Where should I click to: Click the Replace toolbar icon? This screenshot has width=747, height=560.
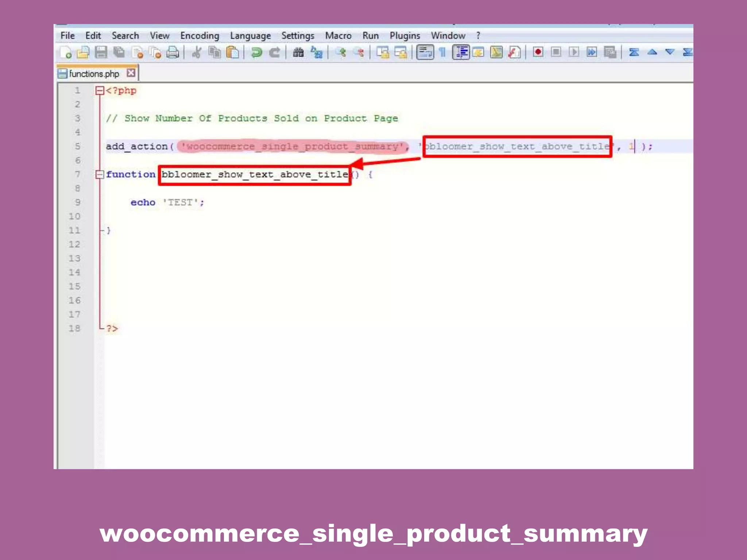(316, 52)
